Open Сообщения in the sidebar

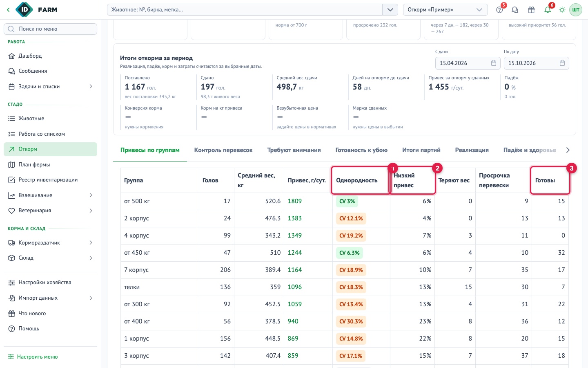click(x=50, y=71)
